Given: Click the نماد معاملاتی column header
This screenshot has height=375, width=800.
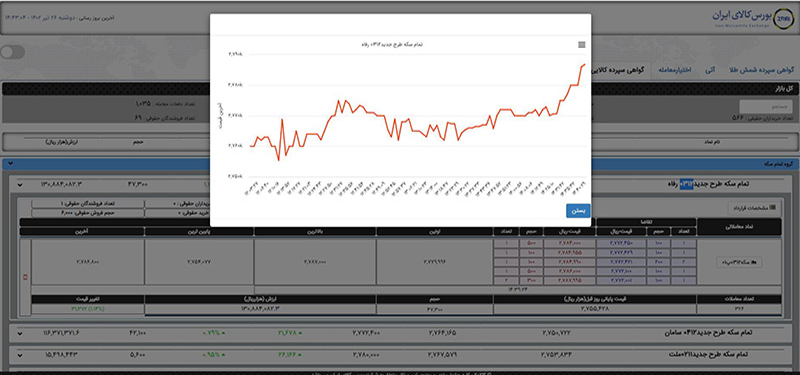Looking at the screenshot, I should coord(739,227).
